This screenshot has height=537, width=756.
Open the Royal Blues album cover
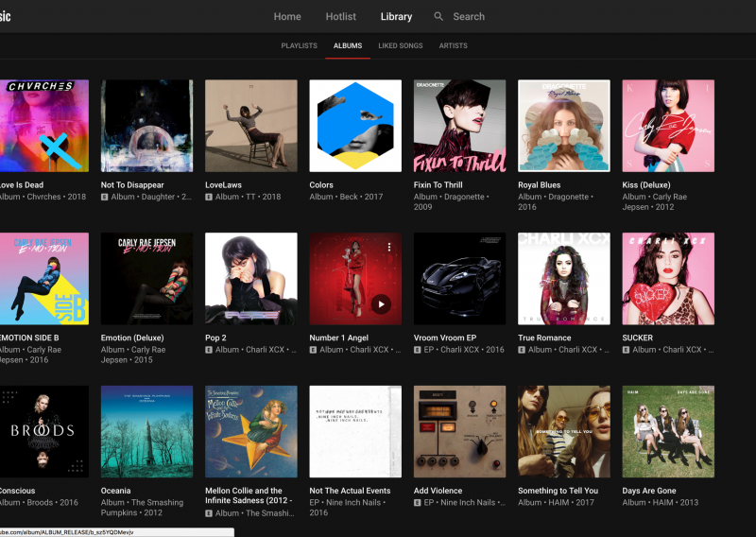564,126
